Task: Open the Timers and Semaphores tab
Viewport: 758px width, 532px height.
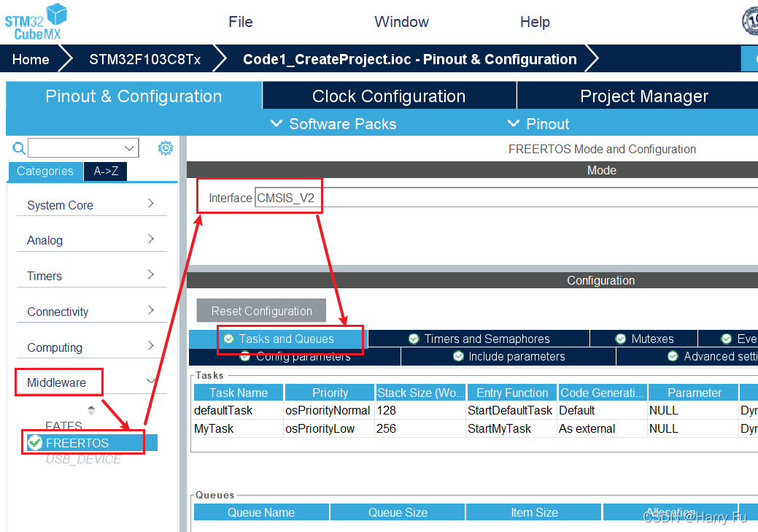Action: click(479, 339)
